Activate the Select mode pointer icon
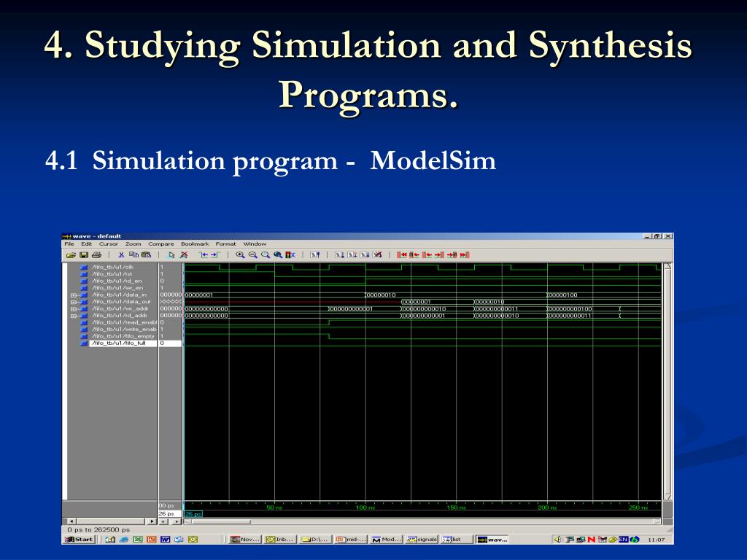The width and height of the screenshot is (747, 560). [x=171, y=254]
